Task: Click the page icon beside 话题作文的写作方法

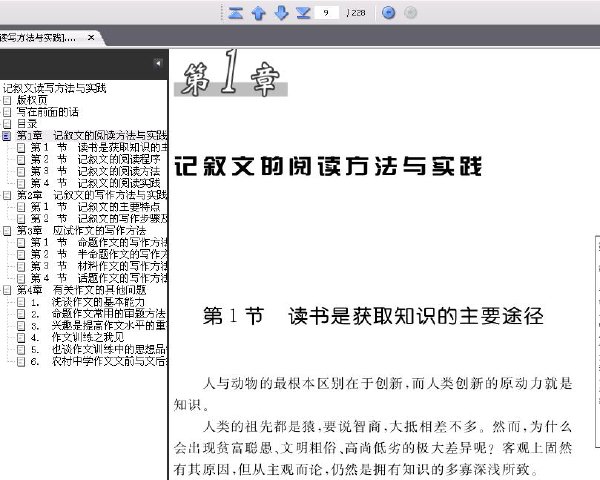Action: tap(21, 278)
